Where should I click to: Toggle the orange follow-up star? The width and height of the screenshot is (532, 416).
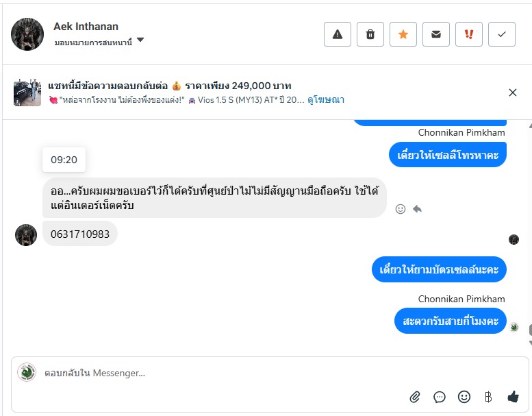tap(403, 34)
